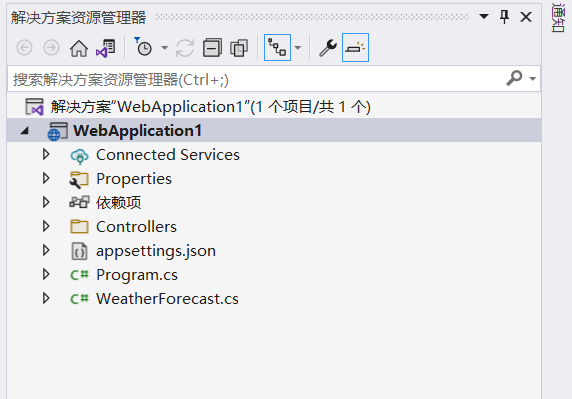Open dropdown arrow beside file nesting button
Screen dimensions: 572x399
click(x=298, y=48)
